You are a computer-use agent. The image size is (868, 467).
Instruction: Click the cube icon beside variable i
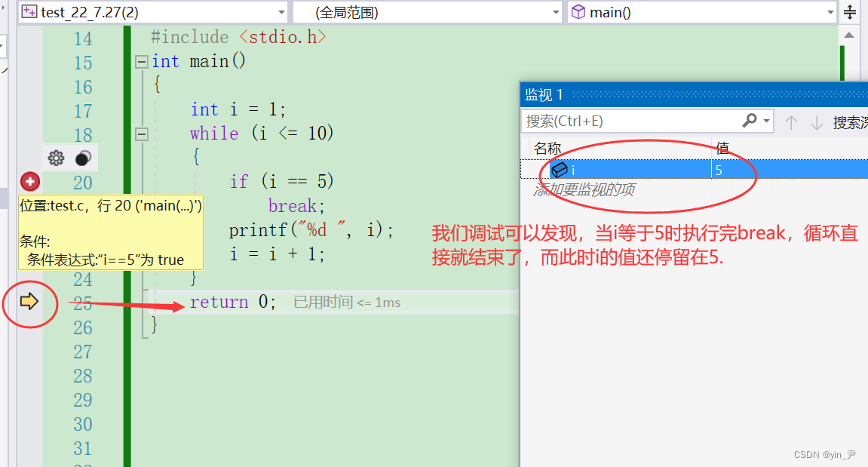561,169
